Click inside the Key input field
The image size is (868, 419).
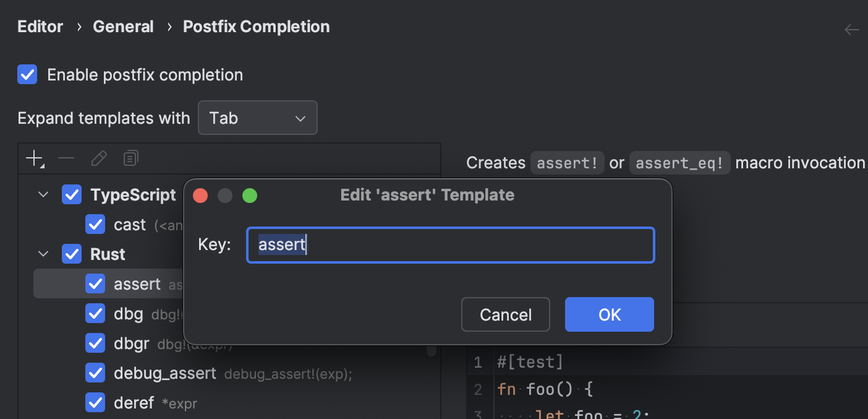tap(450, 244)
